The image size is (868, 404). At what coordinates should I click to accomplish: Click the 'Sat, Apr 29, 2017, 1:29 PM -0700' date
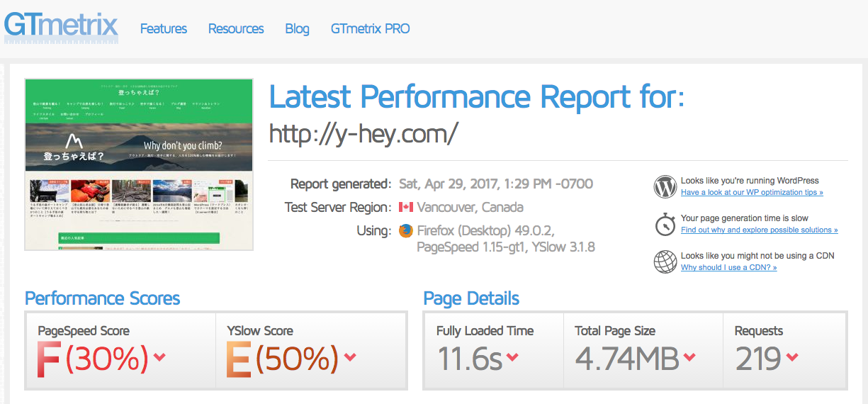496,184
